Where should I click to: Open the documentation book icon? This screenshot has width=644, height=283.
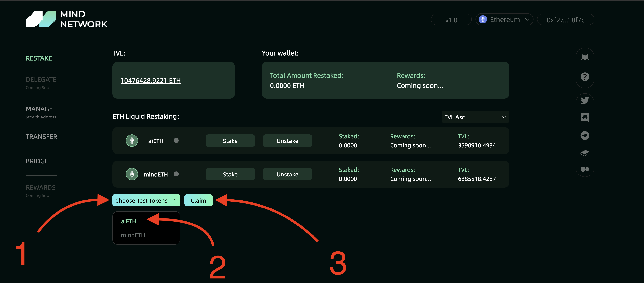pos(585,58)
